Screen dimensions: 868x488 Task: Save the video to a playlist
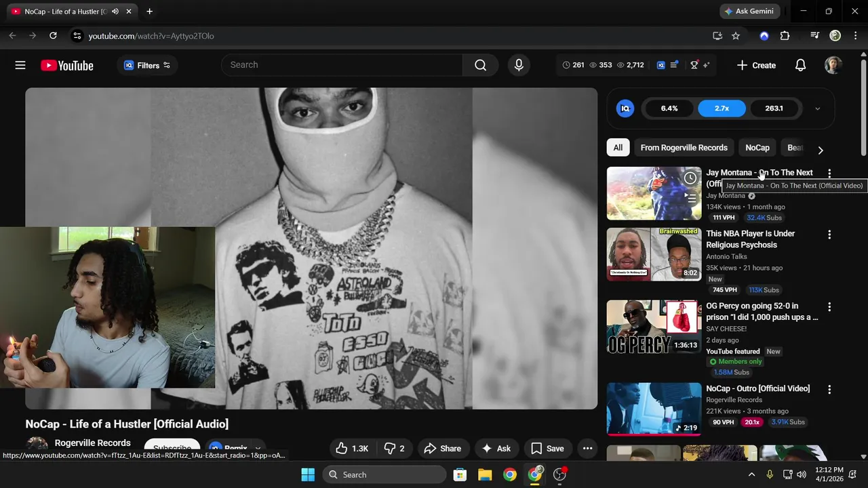(547, 448)
